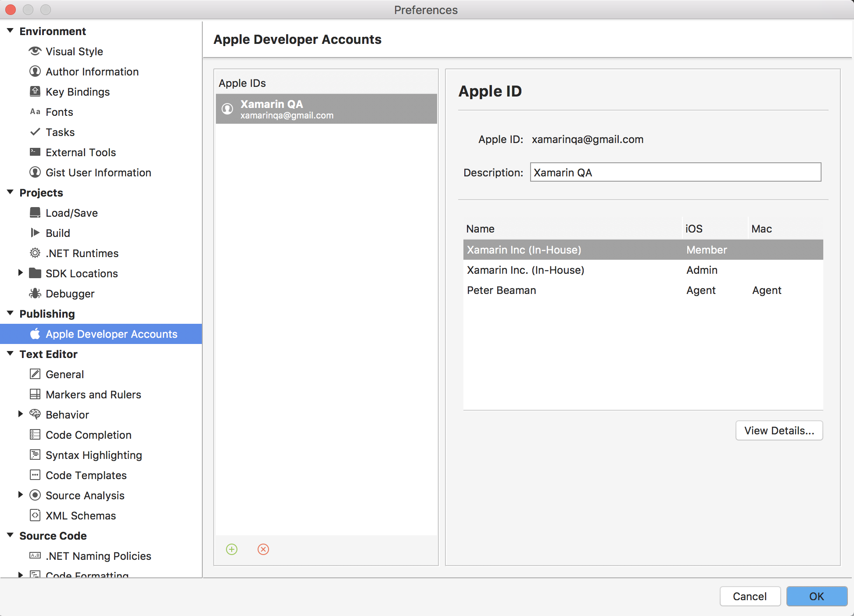Click the External Tools icon

point(35,153)
